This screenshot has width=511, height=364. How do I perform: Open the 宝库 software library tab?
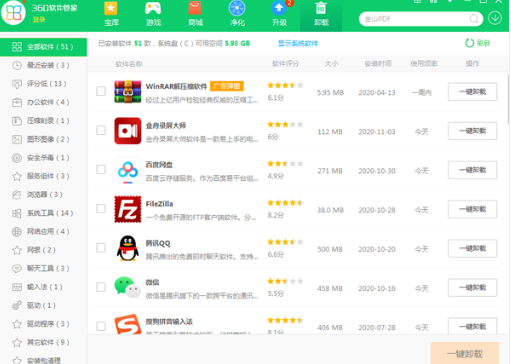pyautogui.click(x=111, y=14)
